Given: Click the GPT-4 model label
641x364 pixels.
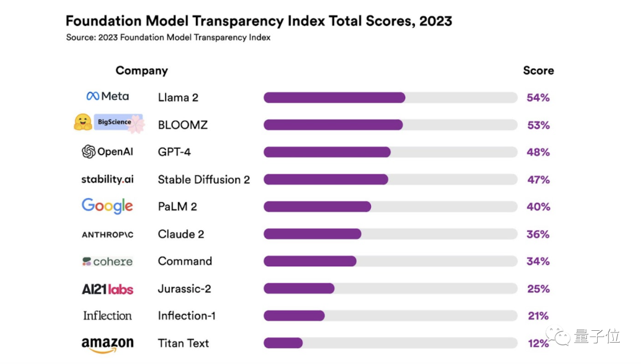Looking at the screenshot, I should [174, 152].
